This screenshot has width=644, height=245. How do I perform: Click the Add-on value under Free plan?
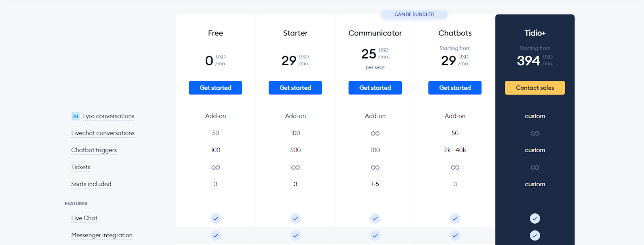(216, 116)
